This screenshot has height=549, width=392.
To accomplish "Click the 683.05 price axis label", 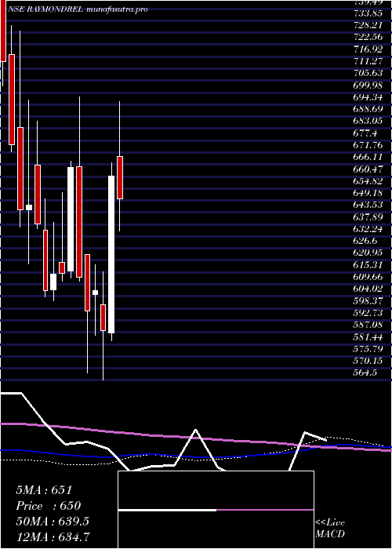I will tap(368, 121).
